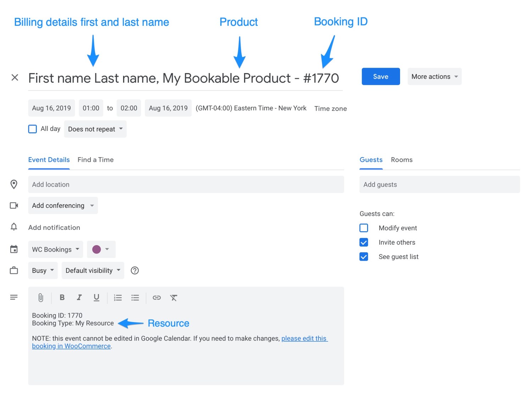Open the Default visibility dropdown
This screenshot has height=409, width=532.
tap(93, 270)
